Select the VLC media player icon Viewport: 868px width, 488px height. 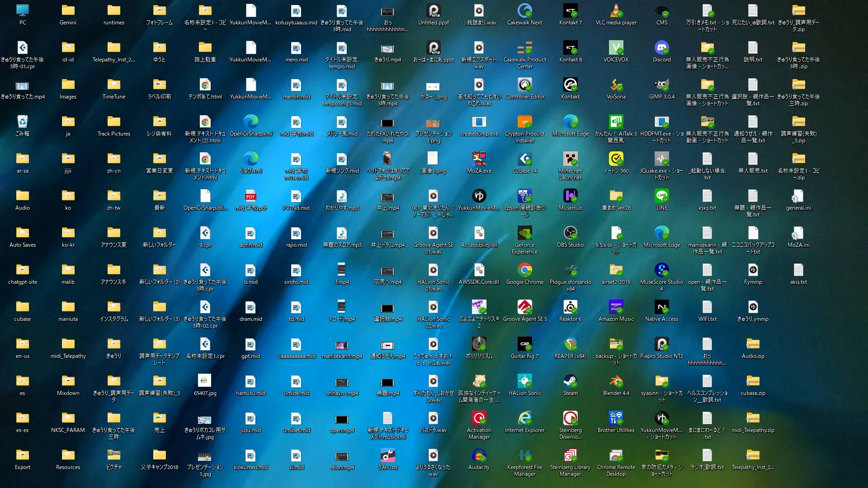click(616, 11)
